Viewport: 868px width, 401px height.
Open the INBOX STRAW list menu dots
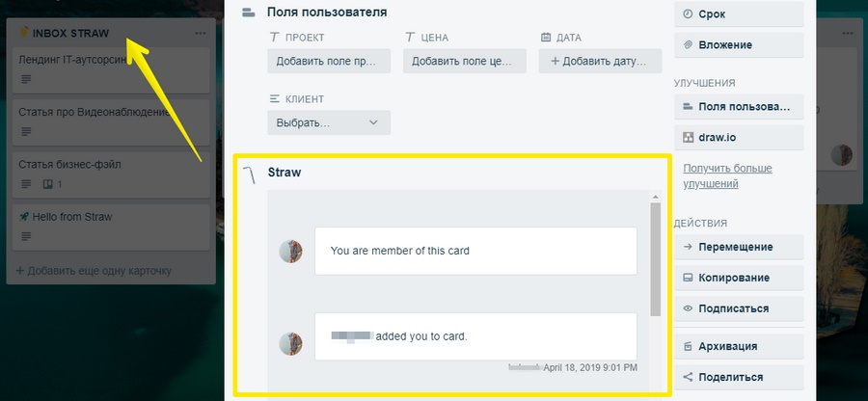pos(201,34)
